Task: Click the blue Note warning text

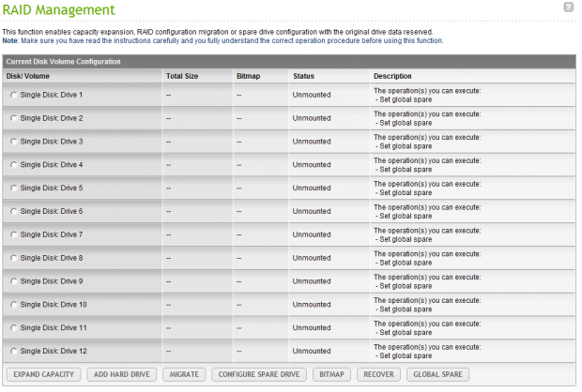Action: pos(222,41)
